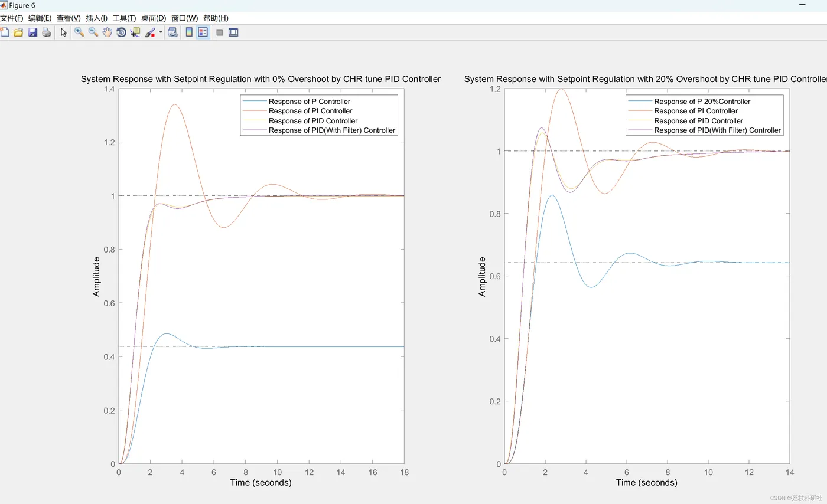Select the Brush data tool
This screenshot has height=504, width=827.
tap(150, 32)
